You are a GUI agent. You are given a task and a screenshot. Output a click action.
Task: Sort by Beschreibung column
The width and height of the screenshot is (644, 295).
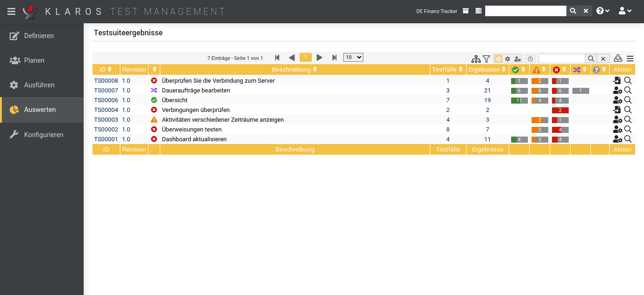pyautogui.click(x=295, y=69)
